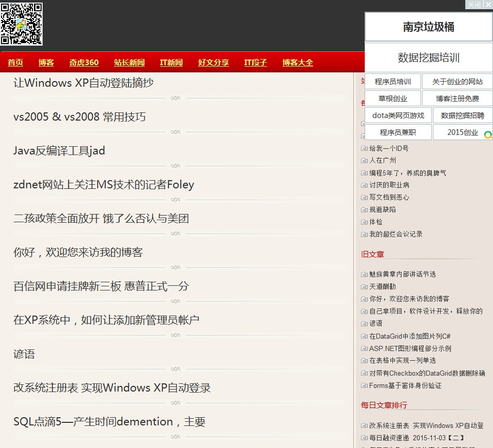Image resolution: width=493 pixels, height=448 pixels.
Task: Open the 草根创业 ad button
Action: coord(393,99)
